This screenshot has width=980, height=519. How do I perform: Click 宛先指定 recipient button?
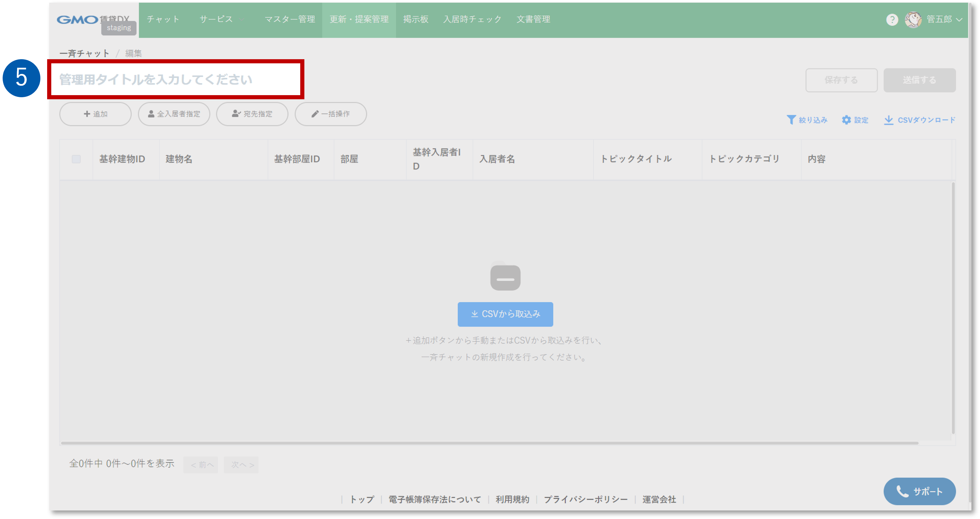point(252,114)
